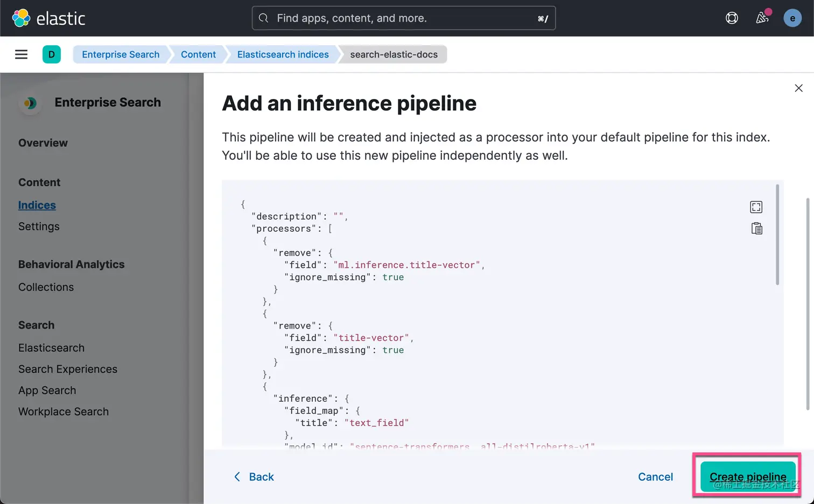Image resolution: width=814 pixels, height=504 pixels.
Task: Open Elasticsearch in the sidebar
Action: pos(51,348)
